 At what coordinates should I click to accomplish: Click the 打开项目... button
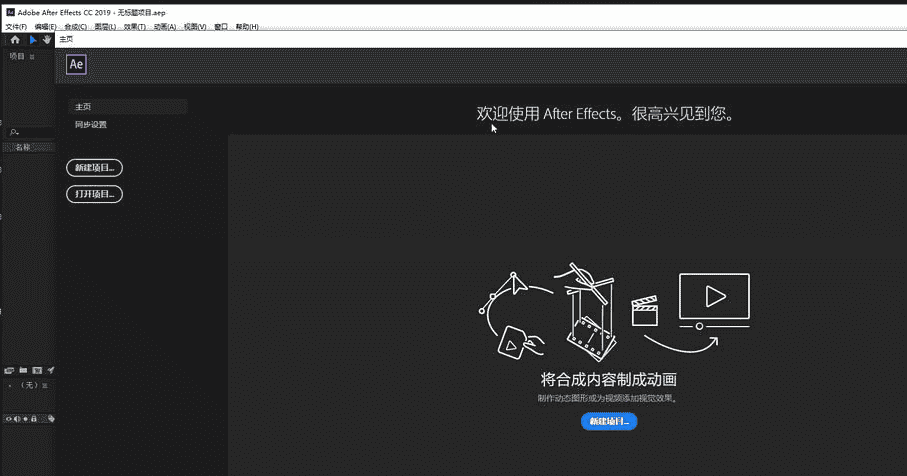(x=94, y=194)
